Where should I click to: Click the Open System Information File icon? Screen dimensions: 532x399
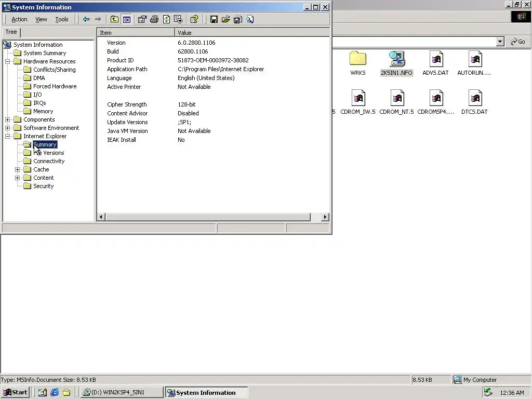(226, 19)
